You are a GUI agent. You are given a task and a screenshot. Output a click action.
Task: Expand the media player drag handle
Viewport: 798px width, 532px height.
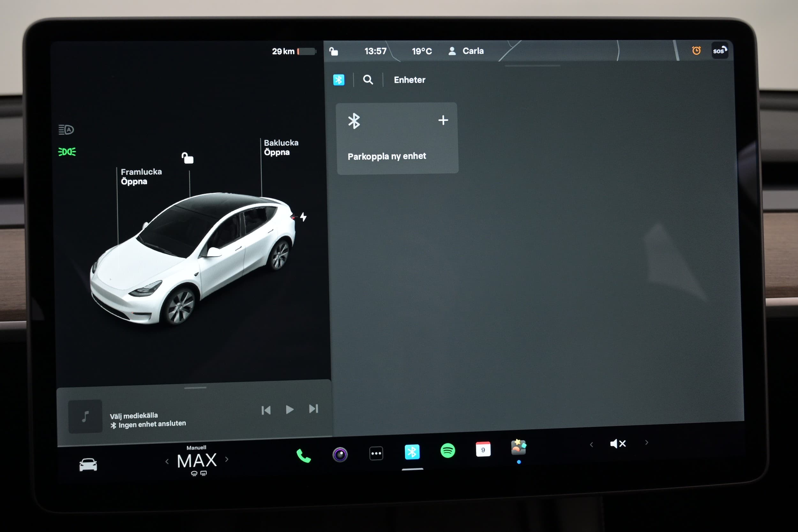[195, 388]
